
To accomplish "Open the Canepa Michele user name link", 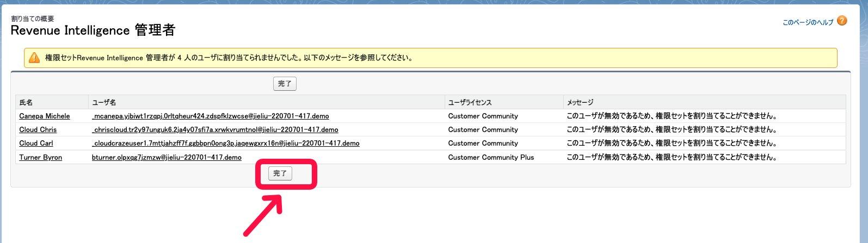I will [45, 116].
